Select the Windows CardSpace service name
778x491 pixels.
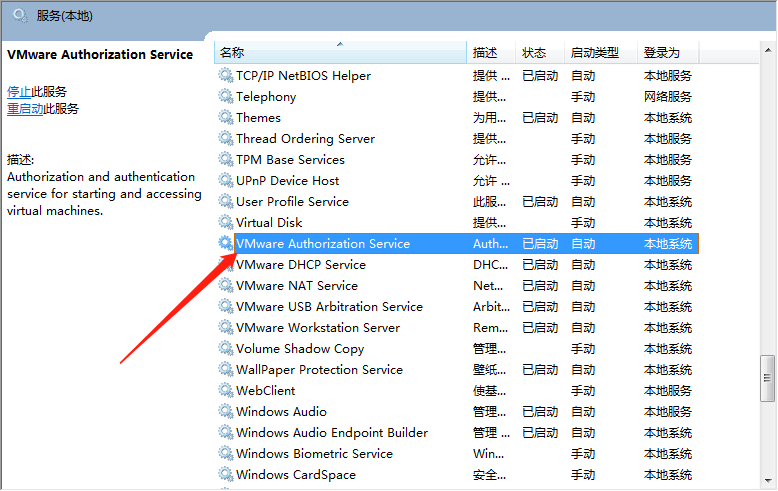tap(296, 475)
